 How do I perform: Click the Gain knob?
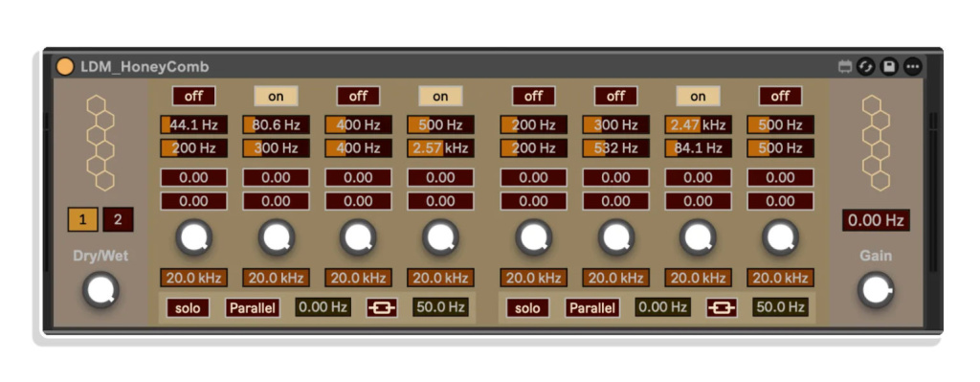pyautogui.click(x=875, y=290)
